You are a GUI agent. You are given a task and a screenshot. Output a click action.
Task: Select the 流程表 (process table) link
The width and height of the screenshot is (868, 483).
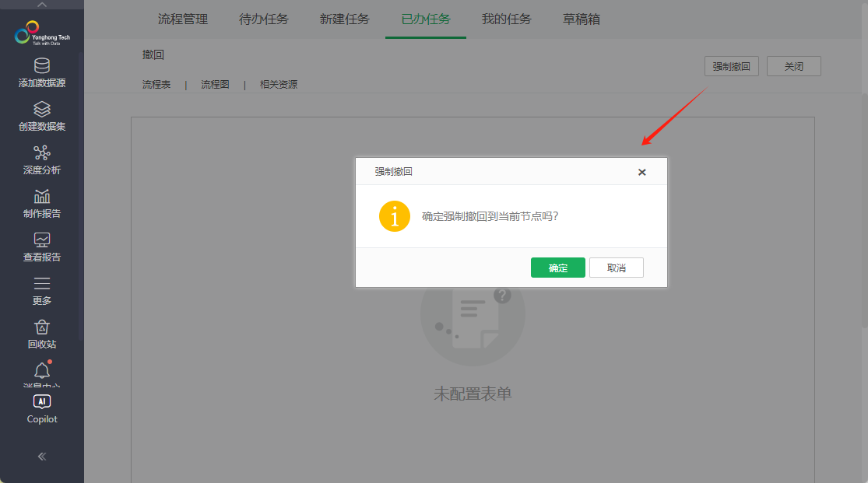coord(157,84)
